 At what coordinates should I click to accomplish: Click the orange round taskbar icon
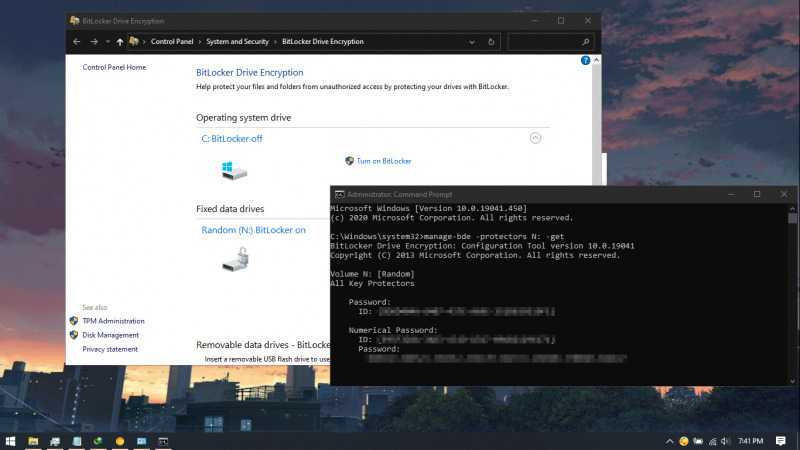120,441
